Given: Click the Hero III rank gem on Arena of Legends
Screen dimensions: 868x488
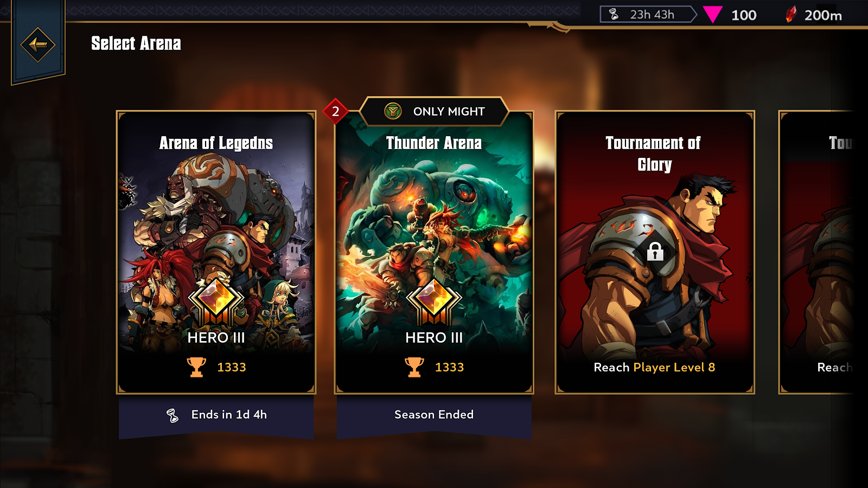Looking at the screenshot, I should click(x=216, y=301).
